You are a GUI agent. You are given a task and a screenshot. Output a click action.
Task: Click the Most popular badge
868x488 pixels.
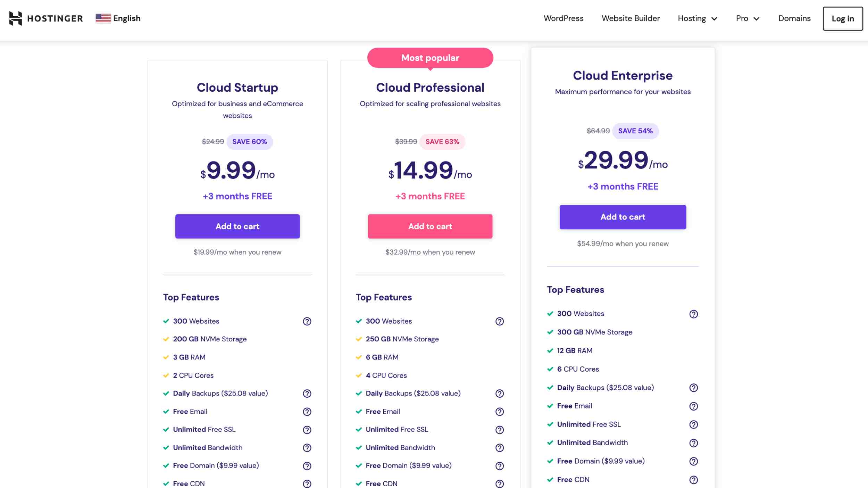[x=430, y=58]
